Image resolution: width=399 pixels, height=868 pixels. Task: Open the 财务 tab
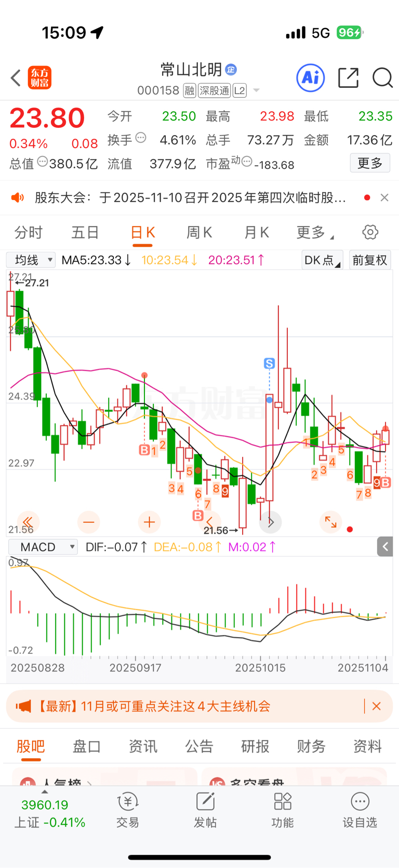pyautogui.click(x=311, y=746)
